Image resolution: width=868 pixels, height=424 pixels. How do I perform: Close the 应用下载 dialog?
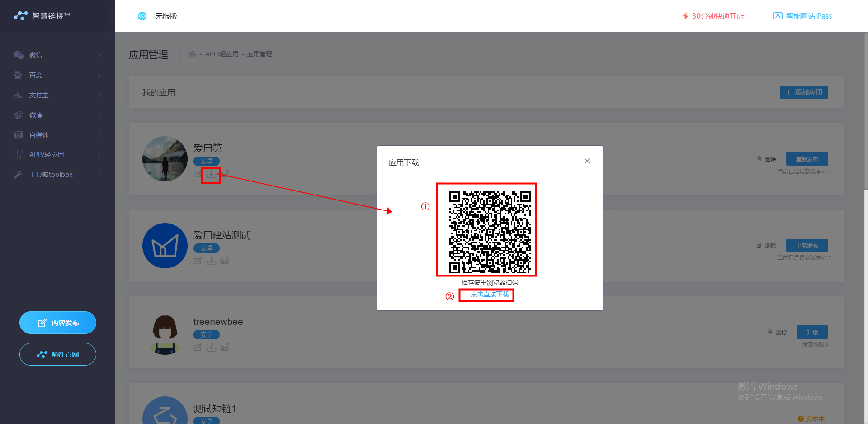pos(587,161)
